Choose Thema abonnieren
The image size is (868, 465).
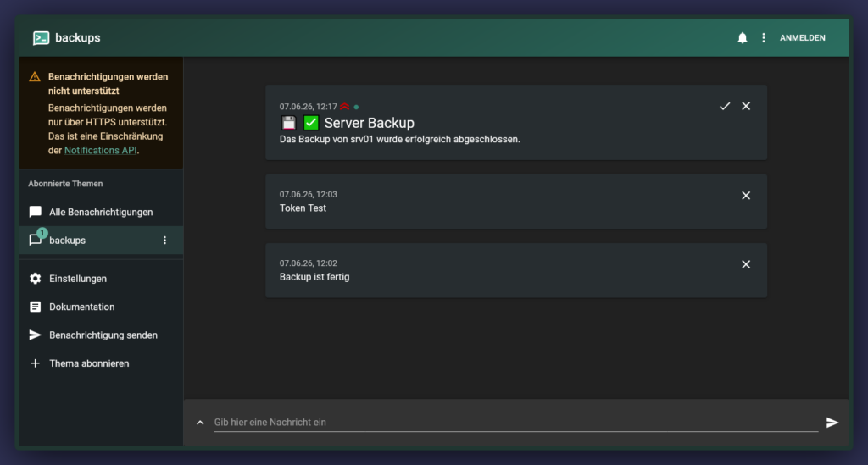click(x=101, y=363)
